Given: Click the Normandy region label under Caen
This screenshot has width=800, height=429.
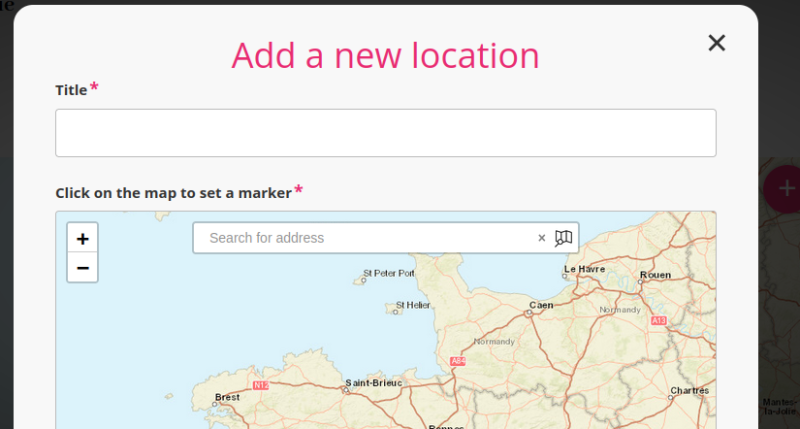Looking at the screenshot, I should click(493, 341).
